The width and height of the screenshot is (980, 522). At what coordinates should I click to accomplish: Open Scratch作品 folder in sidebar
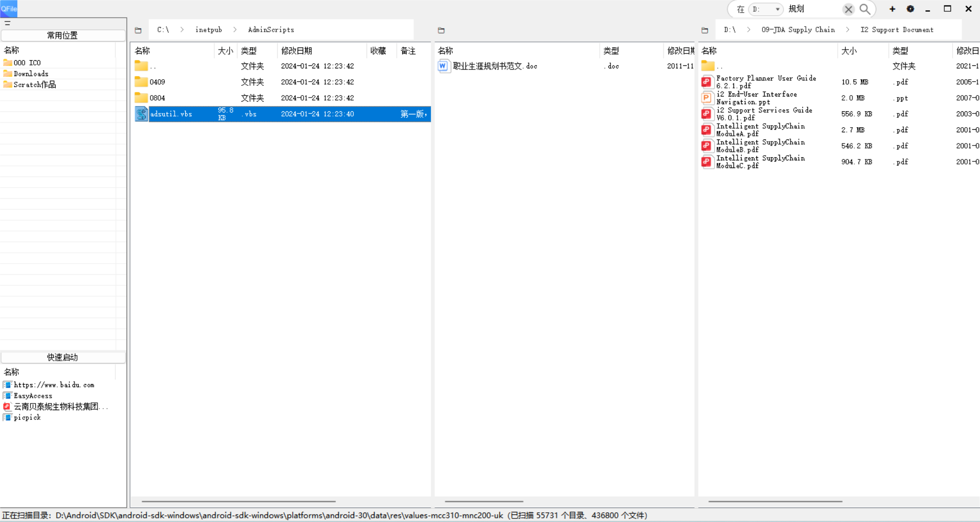click(35, 84)
